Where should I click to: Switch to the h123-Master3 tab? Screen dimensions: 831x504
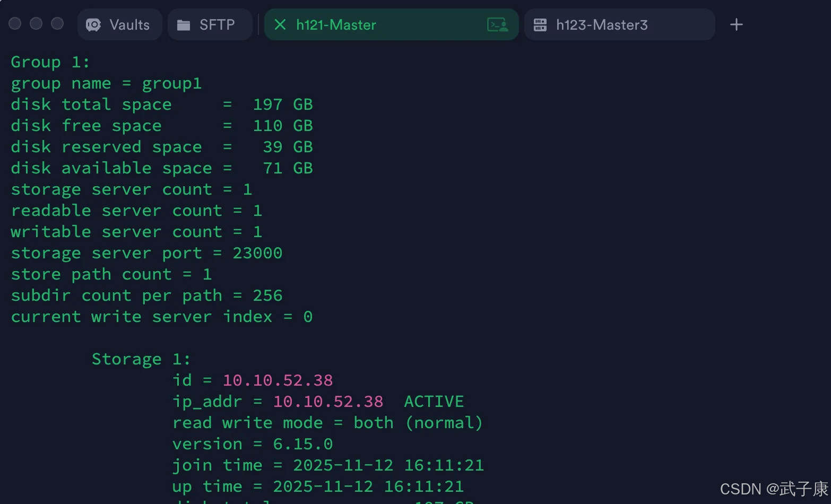point(619,24)
